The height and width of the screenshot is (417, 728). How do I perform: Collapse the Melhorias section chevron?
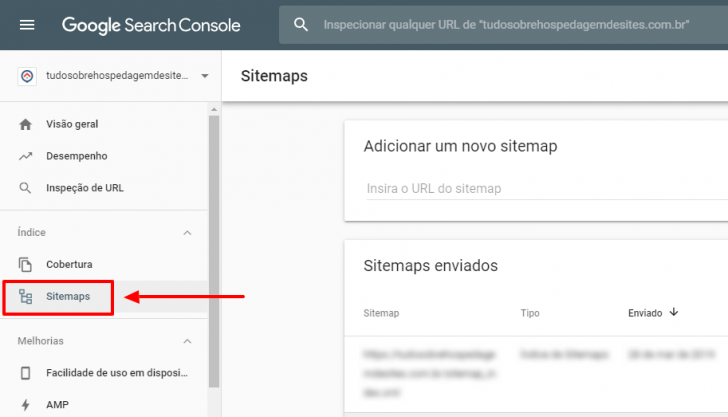coord(187,341)
